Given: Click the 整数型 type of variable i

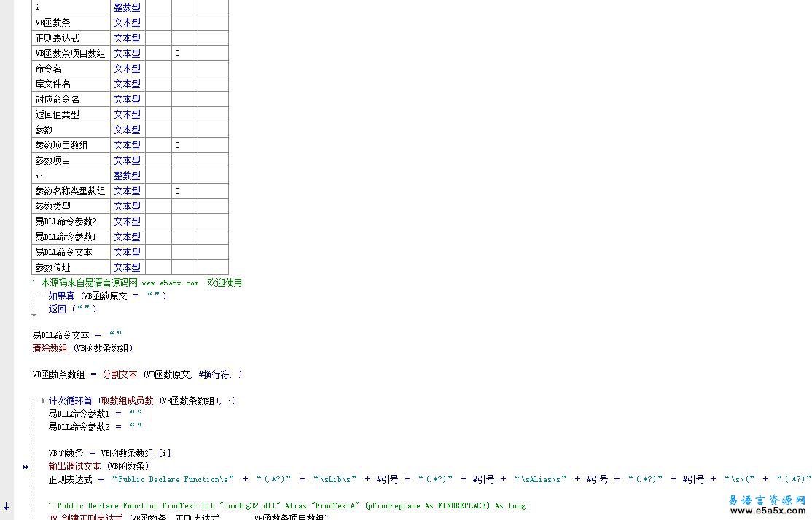Looking at the screenshot, I should pyautogui.click(x=128, y=7).
